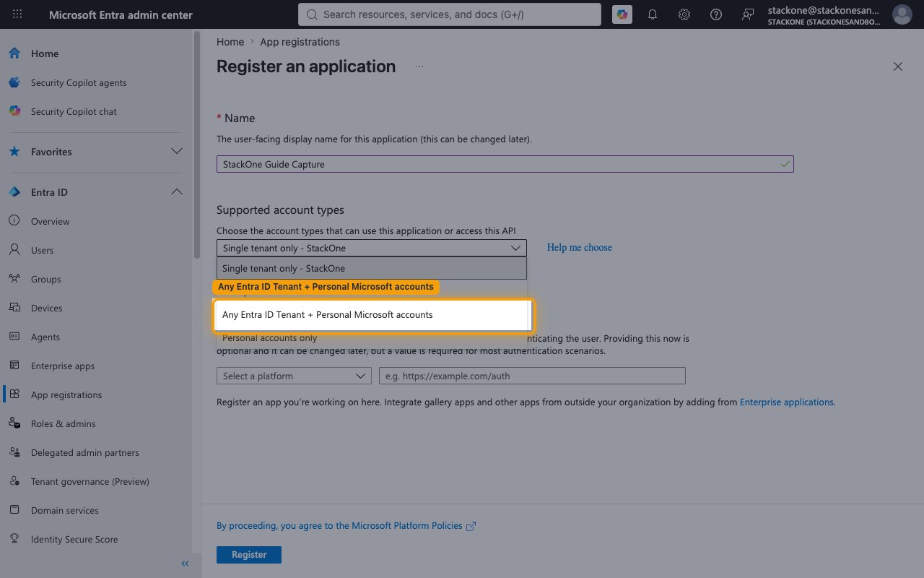924x578 pixels.
Task: Click the Identity Secure Score trophy icon
Action: pos(14,539)
